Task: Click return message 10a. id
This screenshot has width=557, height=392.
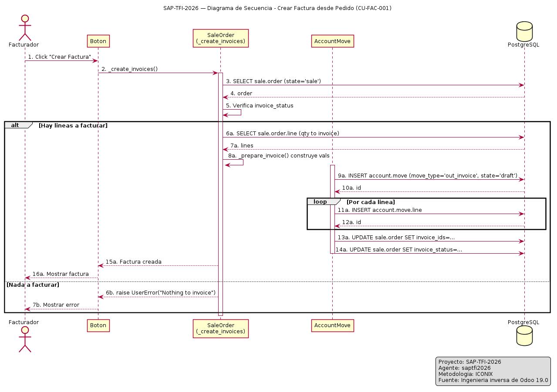Action: 351,188
